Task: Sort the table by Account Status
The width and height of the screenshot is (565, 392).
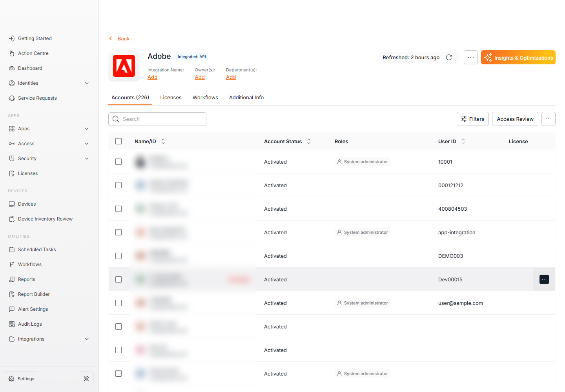Action: pos(309,141)
